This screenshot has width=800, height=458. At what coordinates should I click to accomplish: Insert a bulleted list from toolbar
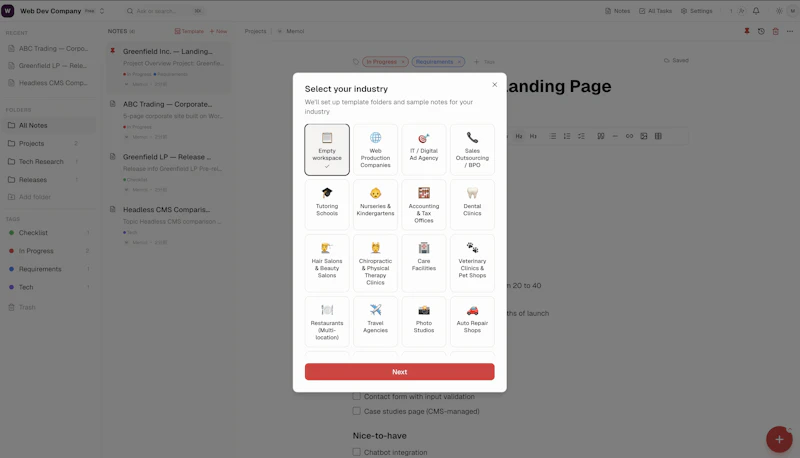(553, 136)
